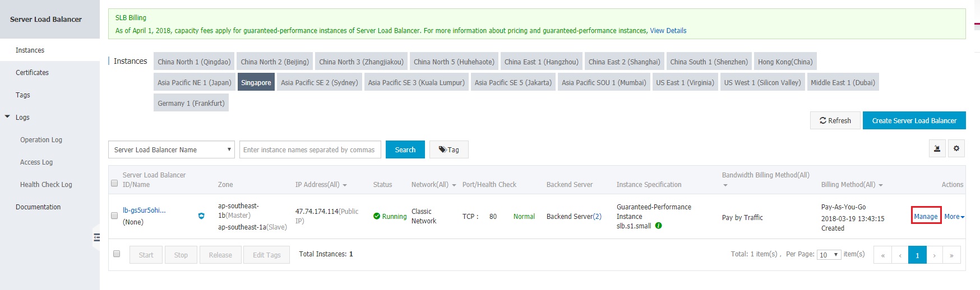Click the Pay by Traffic cell
Viewport: 980px width, 290px height.
742,217
